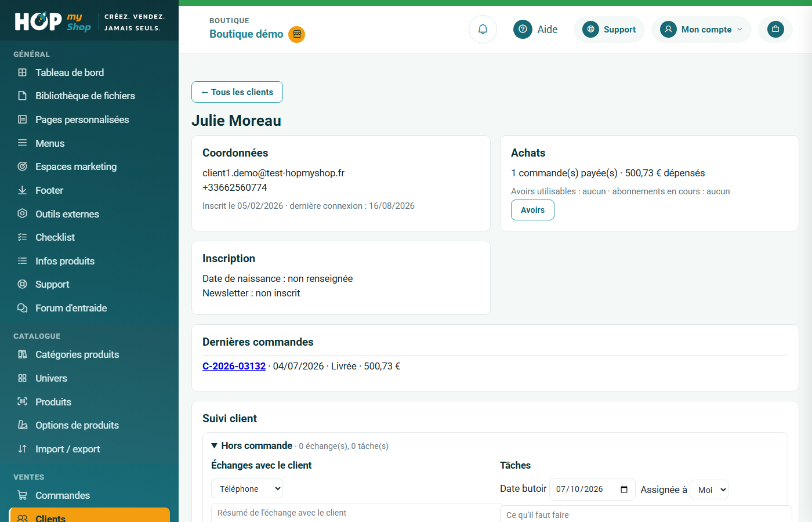This screenshot has height=522, width=812.
Task: Open the Assignée à Moi dropdown
Action: coord(709,490)
